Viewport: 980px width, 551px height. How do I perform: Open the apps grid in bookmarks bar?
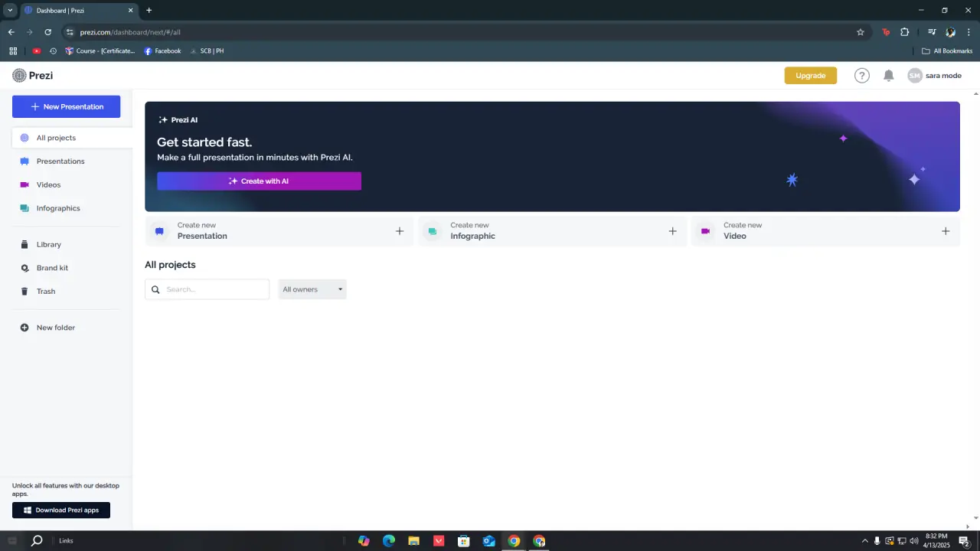tap(13, 51)
